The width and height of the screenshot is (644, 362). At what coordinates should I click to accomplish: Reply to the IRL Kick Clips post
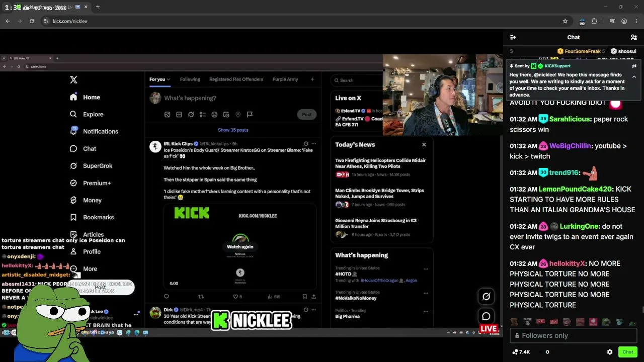(x=167, y=297)
